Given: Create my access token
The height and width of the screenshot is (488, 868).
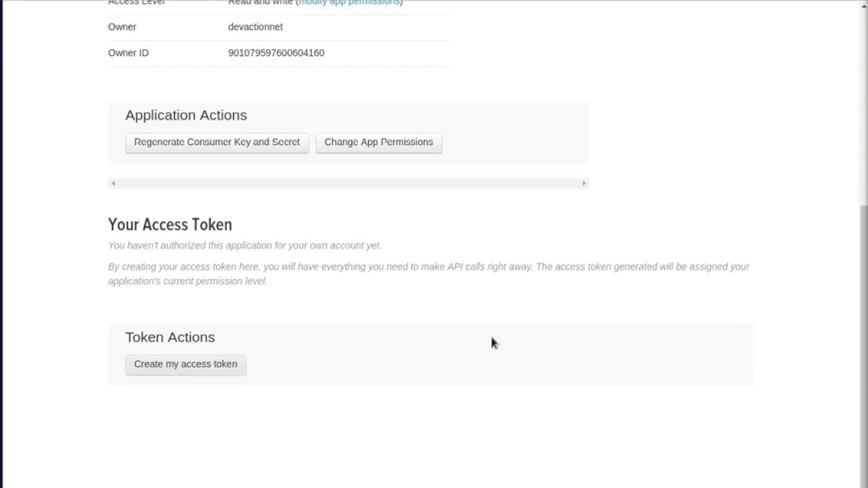Looking at the screenshot, I should click(x=186, y=365).
